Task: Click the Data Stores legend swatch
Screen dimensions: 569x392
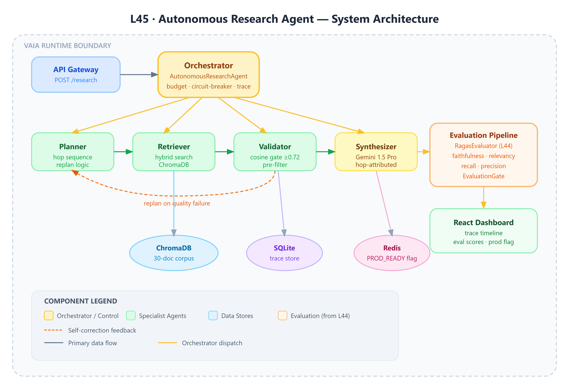Action: [213, 316]
